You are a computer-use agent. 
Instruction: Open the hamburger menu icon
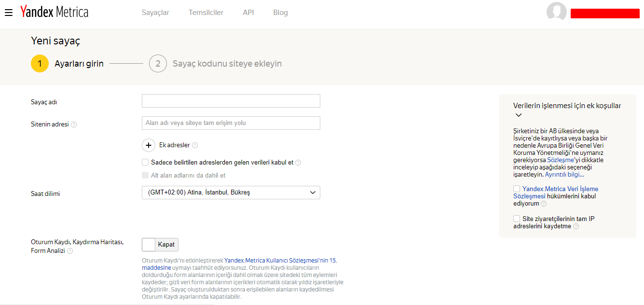tap(8, 13)
